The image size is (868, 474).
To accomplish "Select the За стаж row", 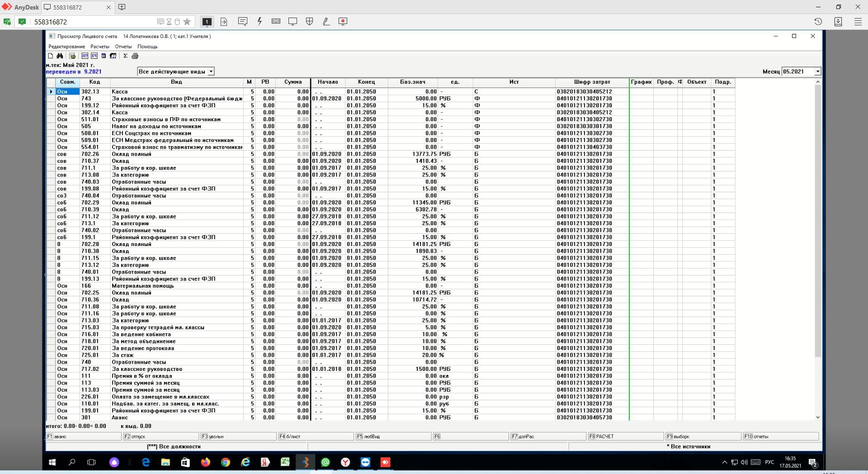I will (x=391, y=355).
